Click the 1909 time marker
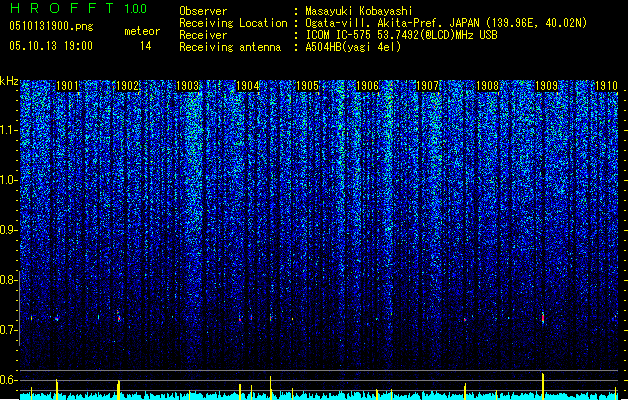 pos(547,86)
